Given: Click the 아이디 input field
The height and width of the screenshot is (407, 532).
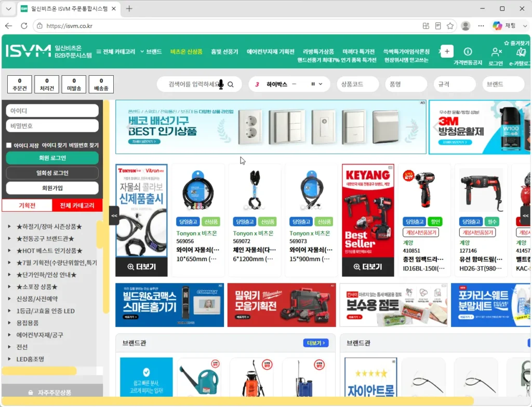Looking at the screenshot, I should (52, 111).
